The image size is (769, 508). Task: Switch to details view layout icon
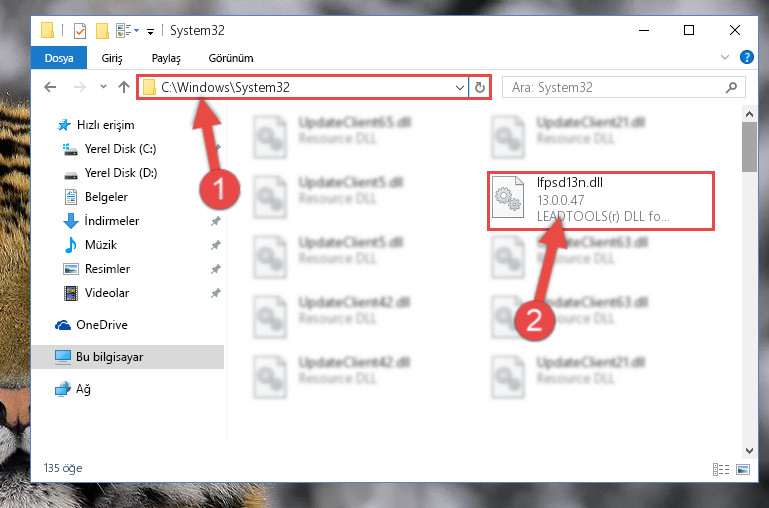click(720, 469)
